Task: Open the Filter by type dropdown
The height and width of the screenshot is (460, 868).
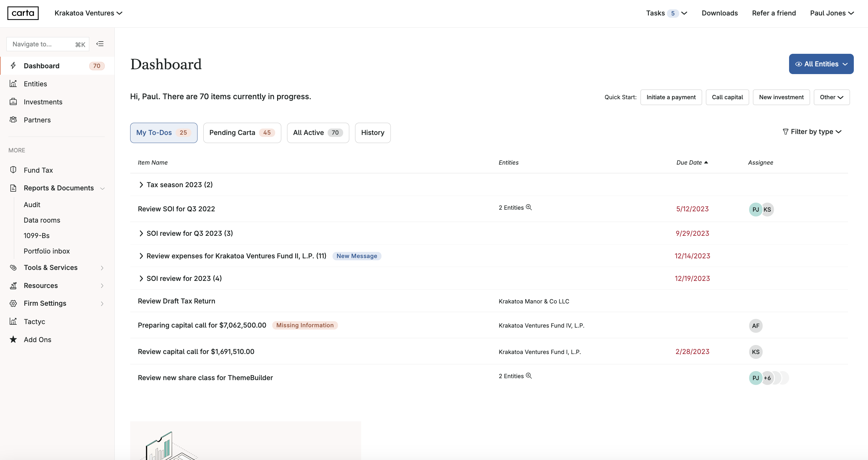Action: [812, 132]
